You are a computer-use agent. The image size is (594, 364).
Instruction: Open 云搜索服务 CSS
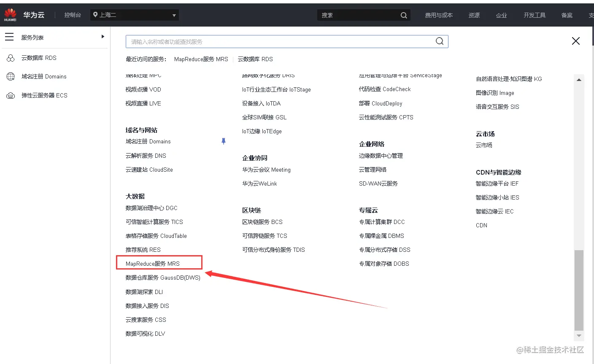point(146,320)
